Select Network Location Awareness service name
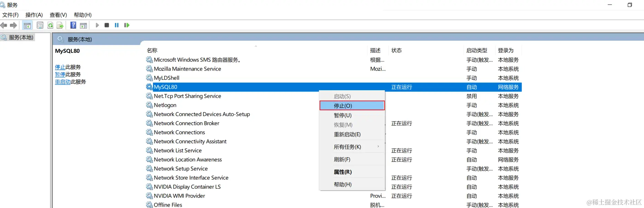644x208 pixels. point(188,160)
